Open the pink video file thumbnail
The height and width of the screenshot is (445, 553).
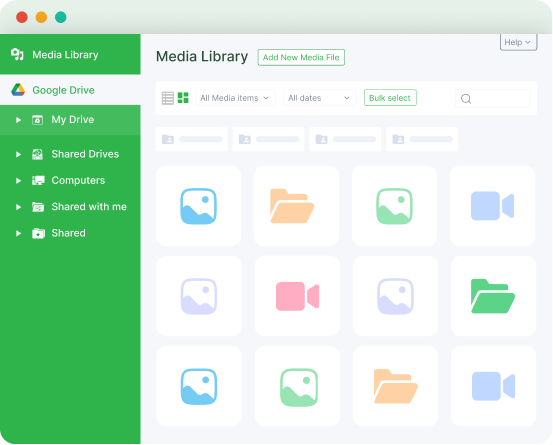297,296
